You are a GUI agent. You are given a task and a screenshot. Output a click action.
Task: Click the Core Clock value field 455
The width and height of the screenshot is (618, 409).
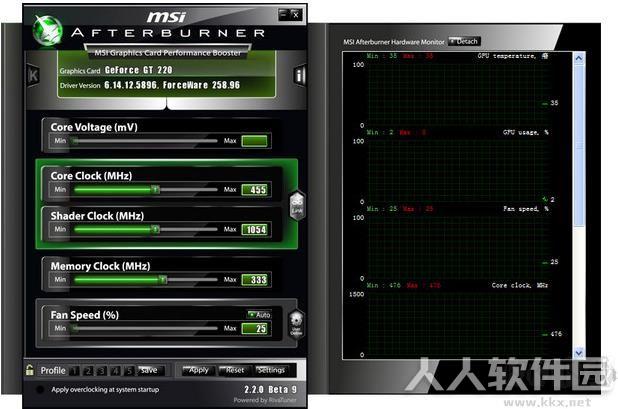point(254,190)
